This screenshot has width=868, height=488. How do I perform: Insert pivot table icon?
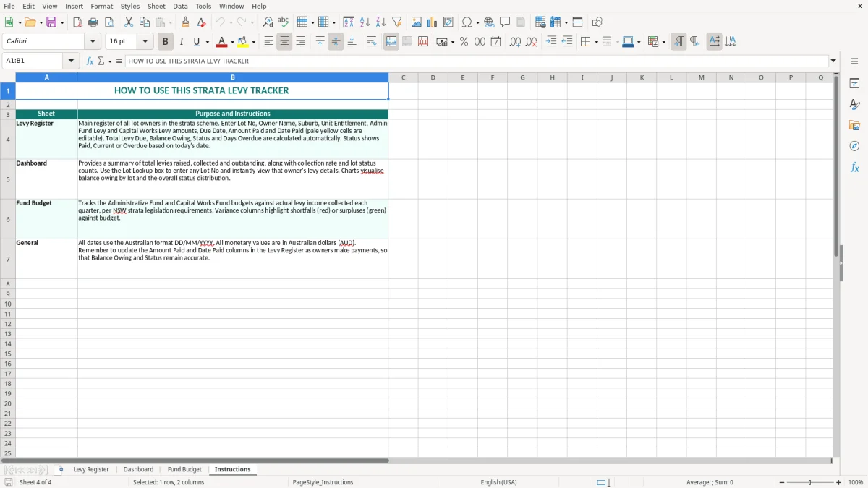tap(448, 22)
